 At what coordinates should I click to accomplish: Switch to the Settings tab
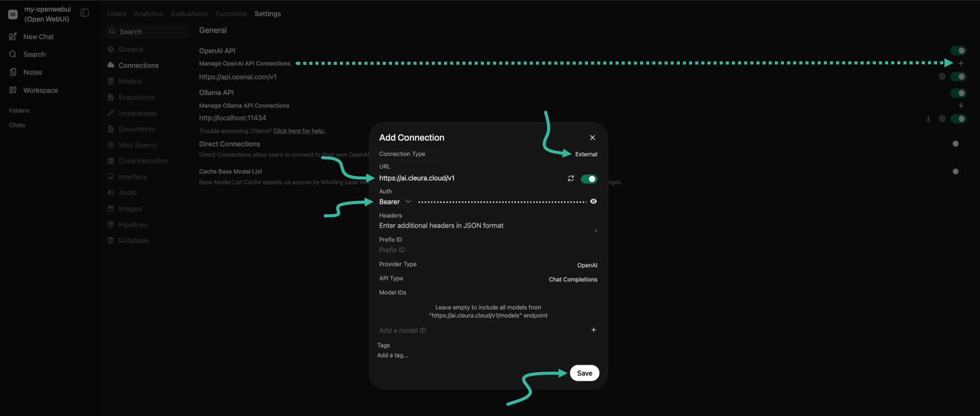(267, 14)
